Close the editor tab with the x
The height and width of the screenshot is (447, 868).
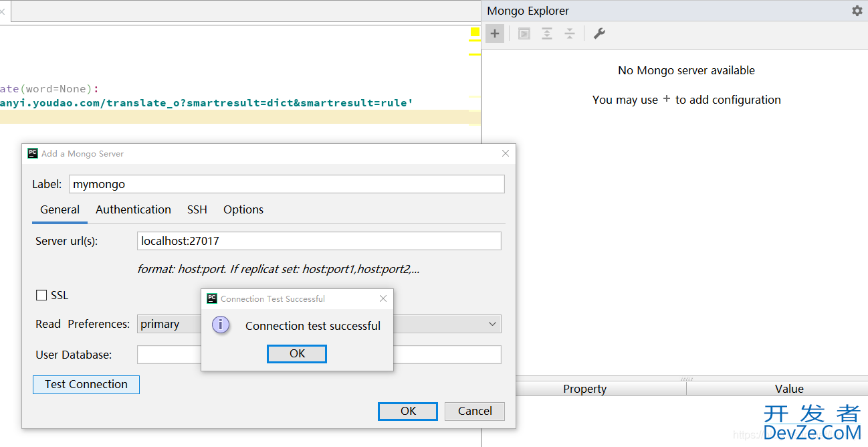coord(2,11)
